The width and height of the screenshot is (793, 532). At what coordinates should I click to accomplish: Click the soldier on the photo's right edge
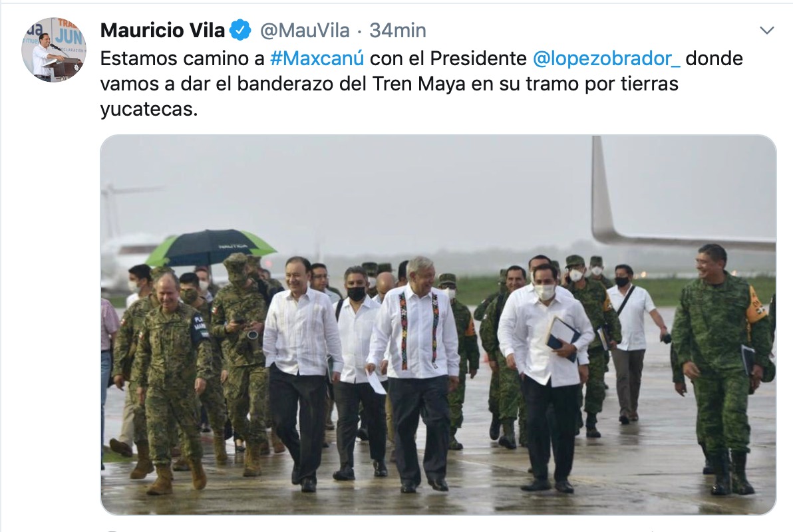point(722,369)
